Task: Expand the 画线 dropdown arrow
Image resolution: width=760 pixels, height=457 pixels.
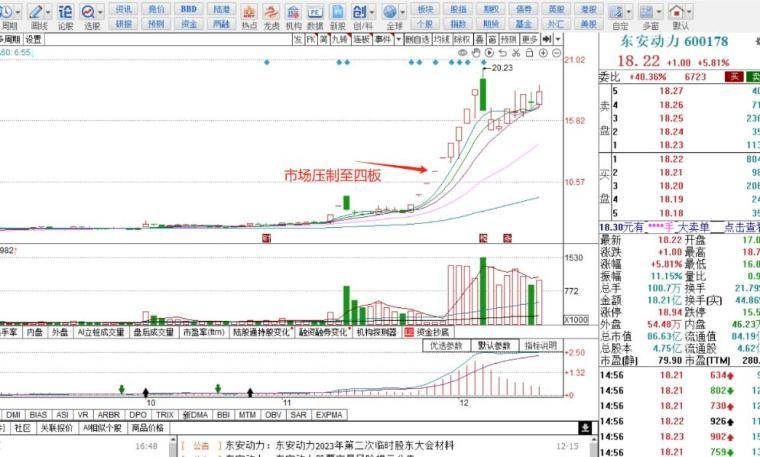Action: point(48,12)
